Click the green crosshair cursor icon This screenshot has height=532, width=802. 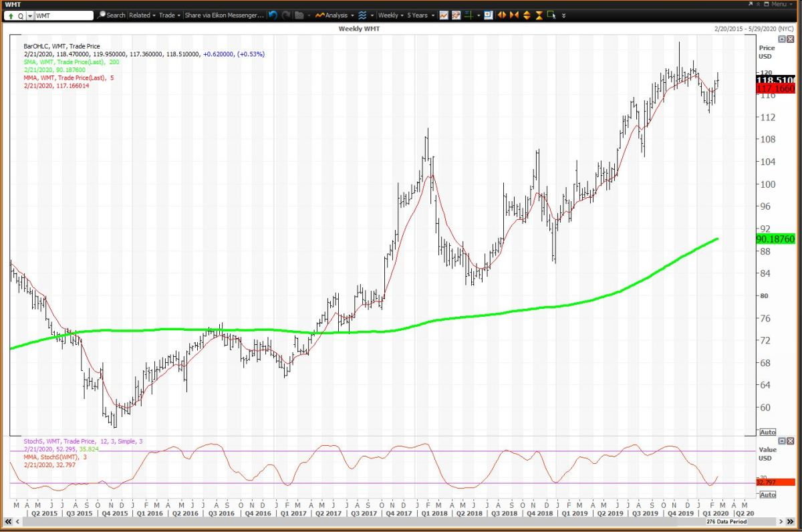469,15
